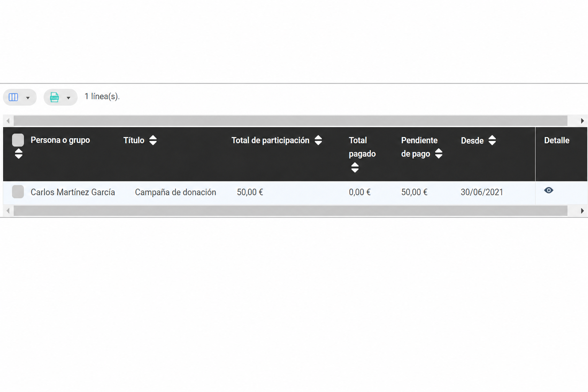The image size is (588, 392).
Task: Select the Carlos Martínez García row checkbox
Action: pos(18,192)
